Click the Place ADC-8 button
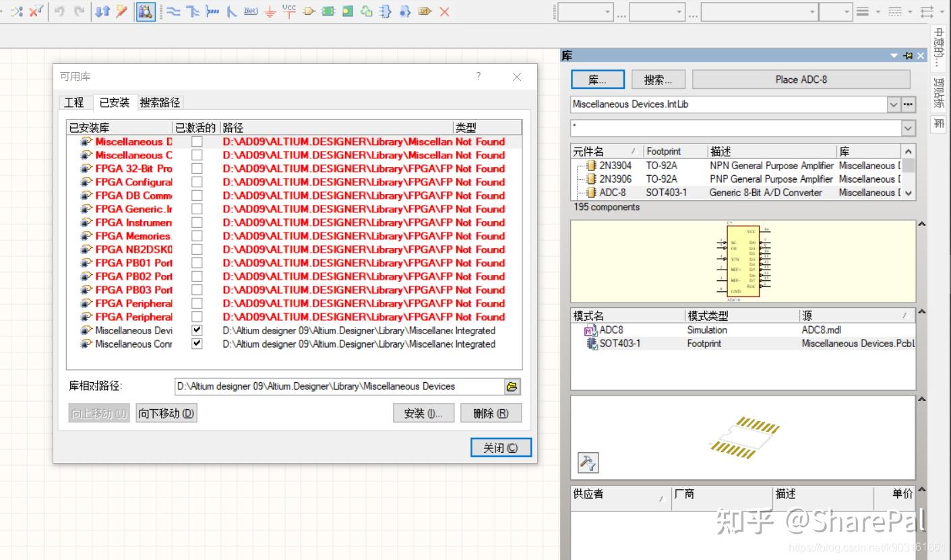951x560 pixels. pyautogui.click(x=799, y=79)
